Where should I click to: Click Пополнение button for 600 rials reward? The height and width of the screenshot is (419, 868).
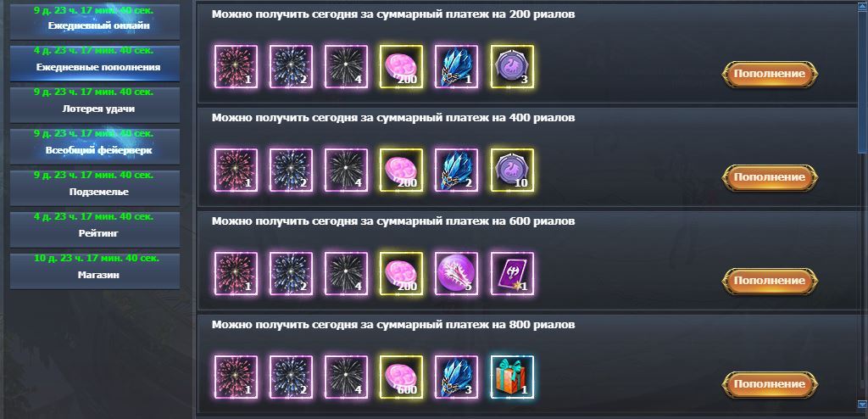pos(770,281)
